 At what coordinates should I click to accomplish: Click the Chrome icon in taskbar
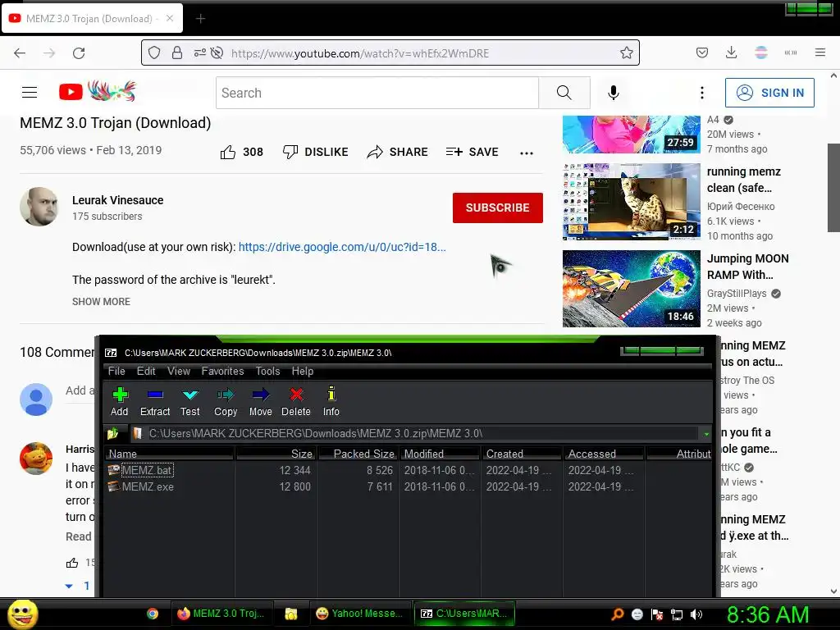(x=153, y=614)
